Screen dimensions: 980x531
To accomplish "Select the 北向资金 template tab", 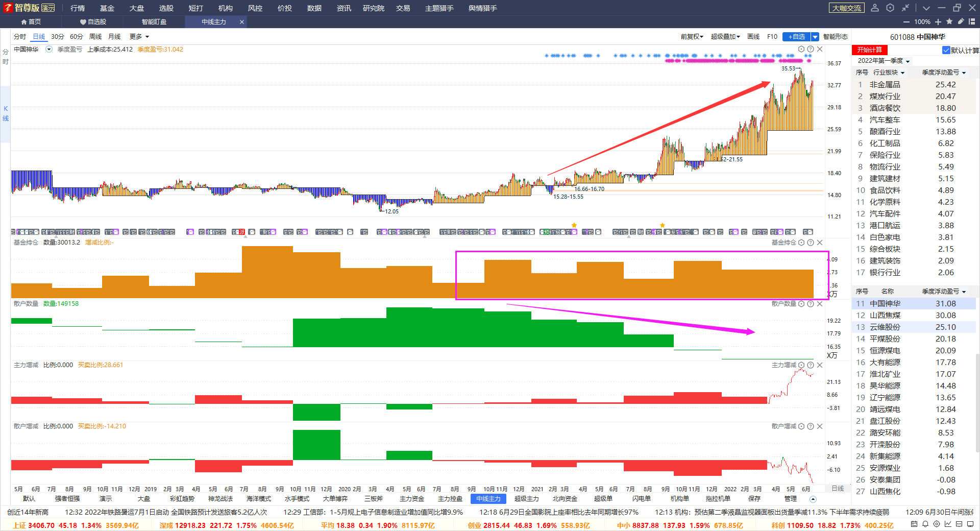I will 565,499.
